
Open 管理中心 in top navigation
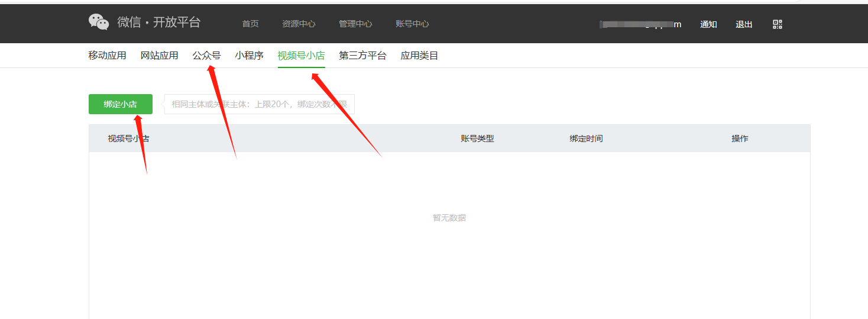[x=355, y=24]
